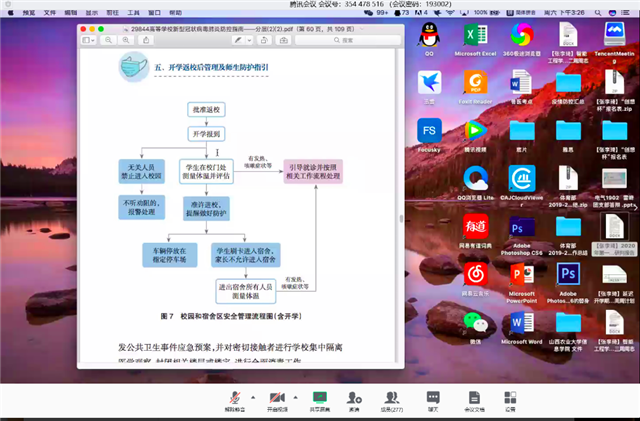This screenshot has width=640, height=421.
Task: Open the 预览 menu in the menu bar
Action: (29, 13)
